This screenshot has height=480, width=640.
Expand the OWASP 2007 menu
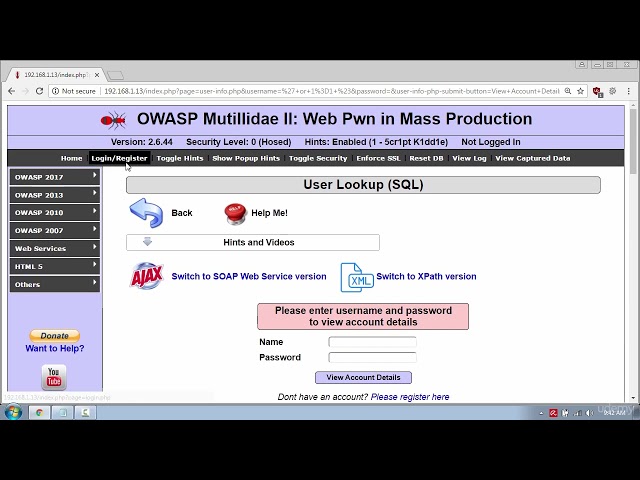click(x=55, y=231)
